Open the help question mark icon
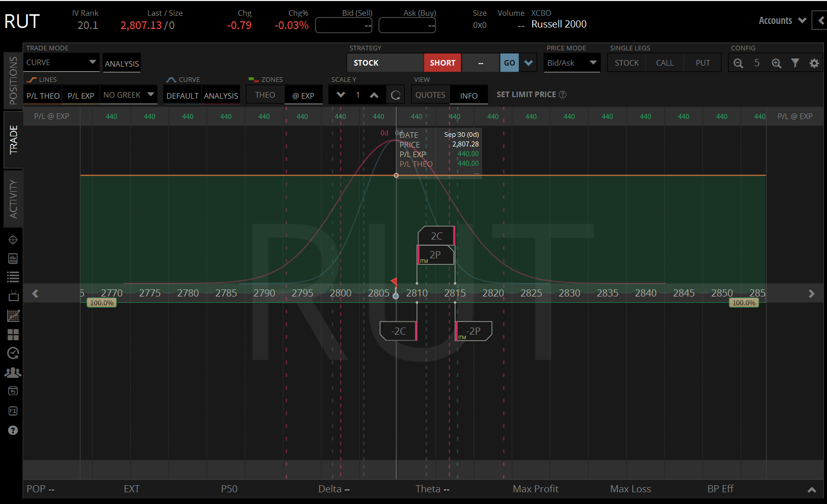827x504 pixels. click(x=13, y=430)
